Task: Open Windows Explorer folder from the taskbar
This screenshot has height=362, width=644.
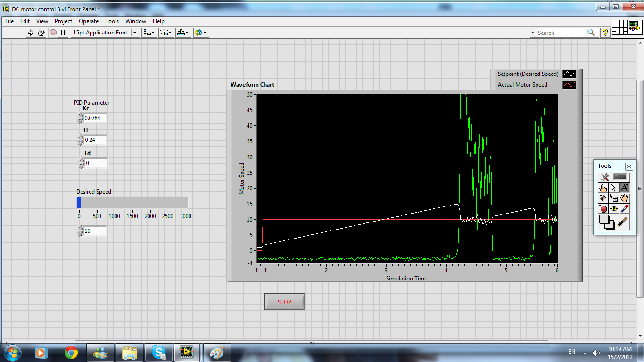Action: [130, 352]
